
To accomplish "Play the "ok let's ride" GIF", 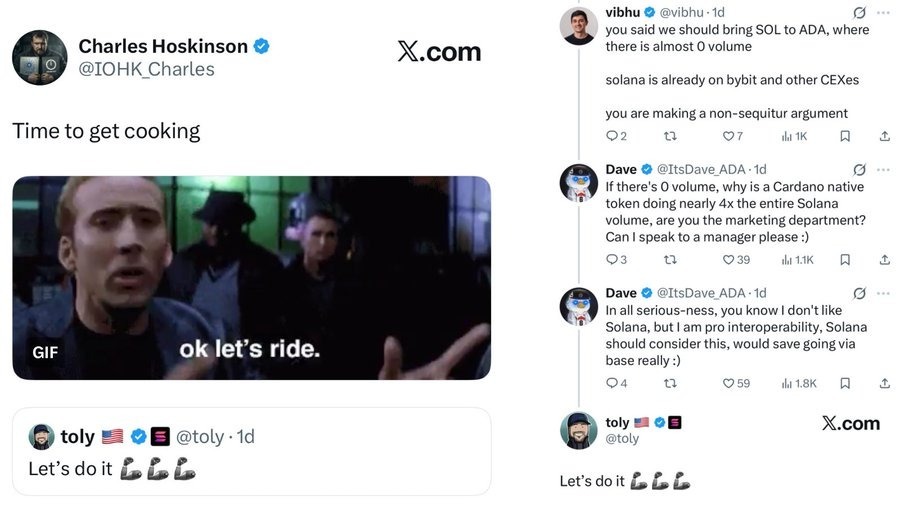I will coord(251,277).
